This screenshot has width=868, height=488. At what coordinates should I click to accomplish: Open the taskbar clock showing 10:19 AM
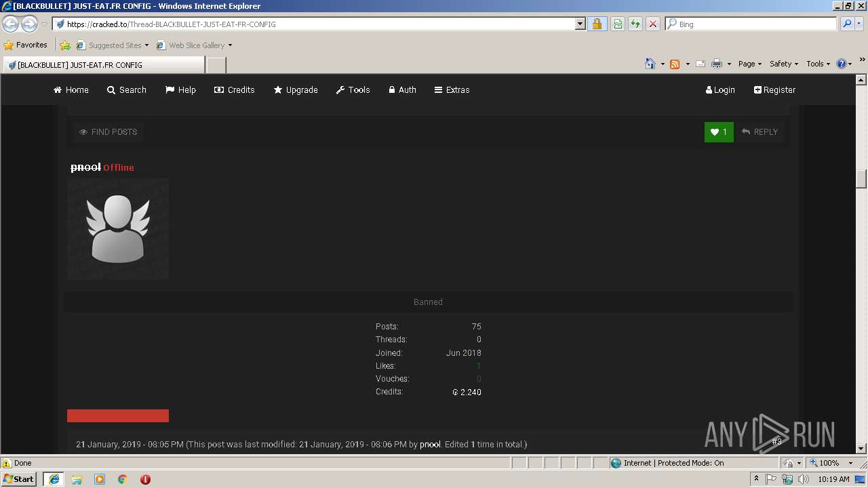833,479
